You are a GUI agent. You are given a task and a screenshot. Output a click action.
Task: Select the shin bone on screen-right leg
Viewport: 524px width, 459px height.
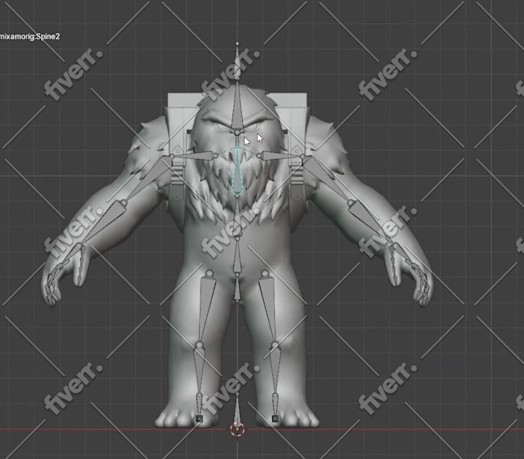(274, 369)
